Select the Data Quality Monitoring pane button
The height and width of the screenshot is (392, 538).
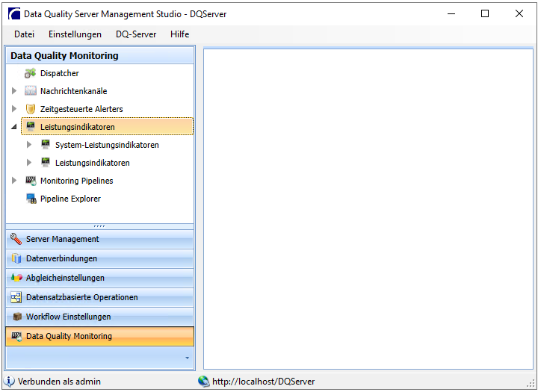pos(100,336)
